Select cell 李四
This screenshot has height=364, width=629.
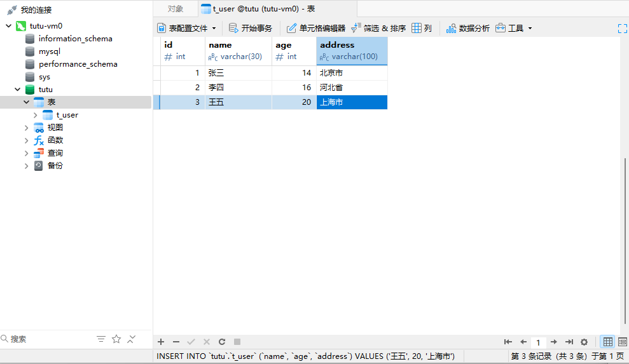[x=238, y=88]
